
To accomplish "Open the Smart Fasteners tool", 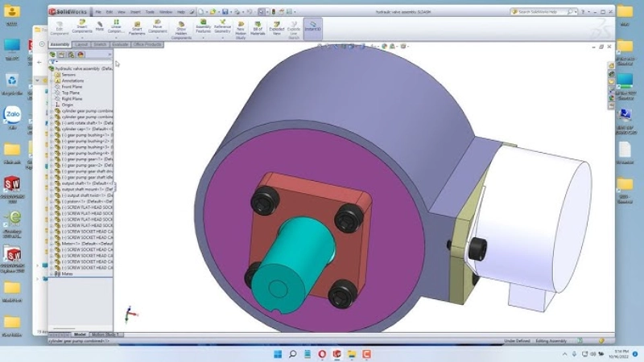I will pos(138,28).
